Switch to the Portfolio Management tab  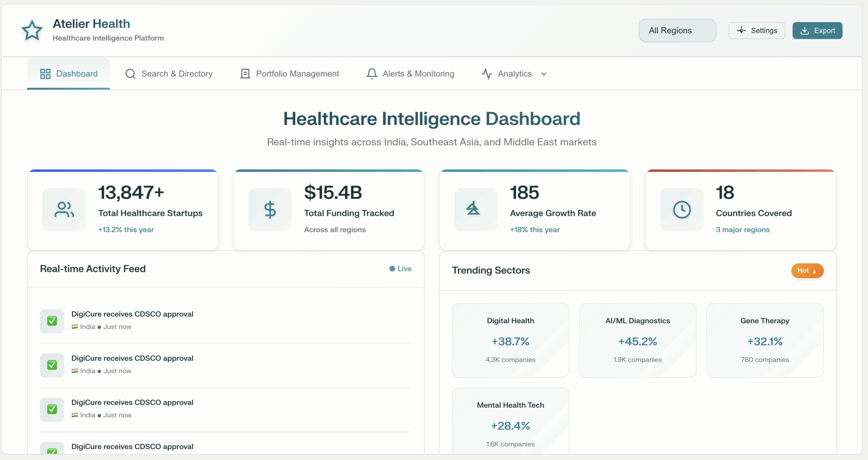coord(290,74)
